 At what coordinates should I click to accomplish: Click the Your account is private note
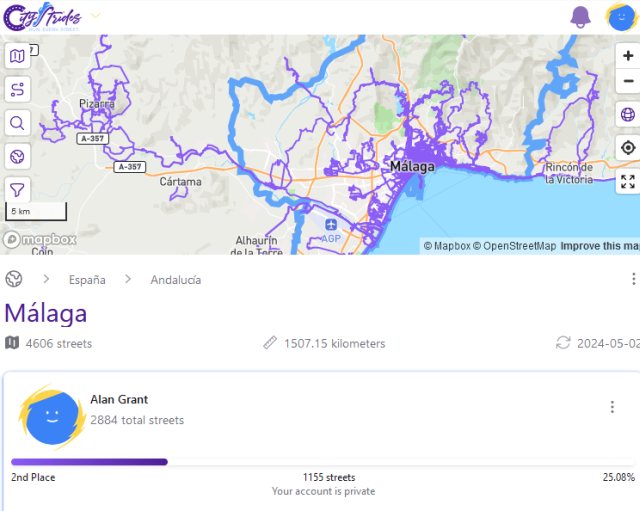click(x=324, y=491)
